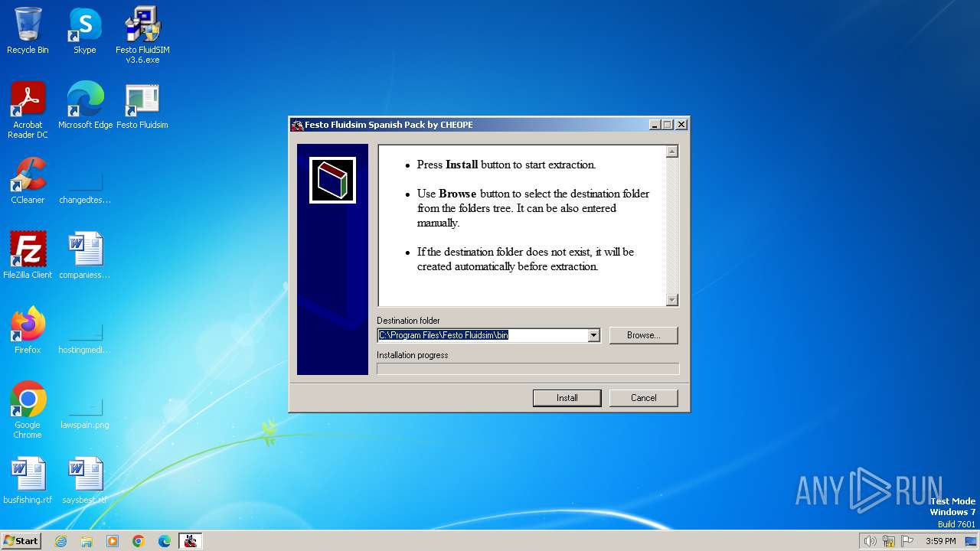Click the Cancel button
The image size is (980, 551).
click(x=643, y=398)
